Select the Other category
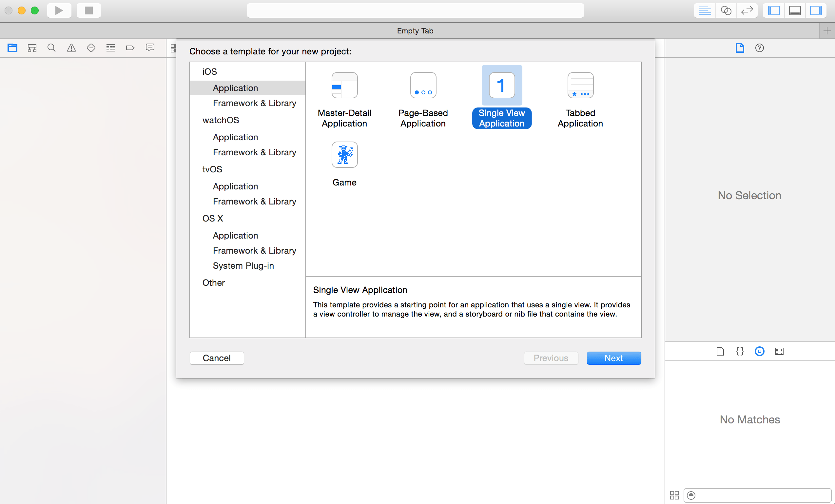This screenshot has width=835, height=504. click(213, 283)
